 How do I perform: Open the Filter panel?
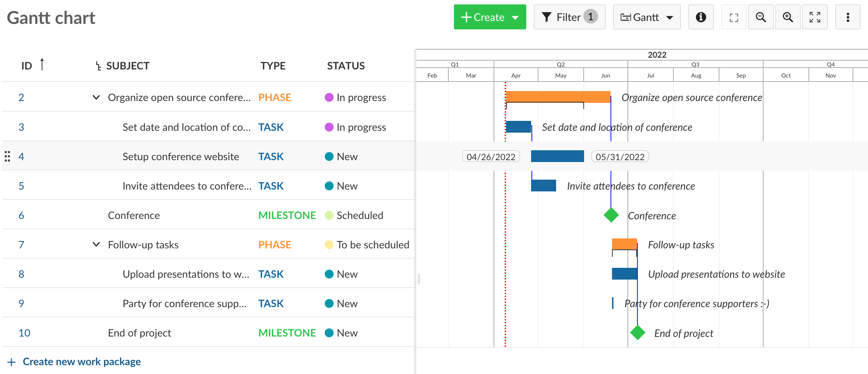point(569,17)
